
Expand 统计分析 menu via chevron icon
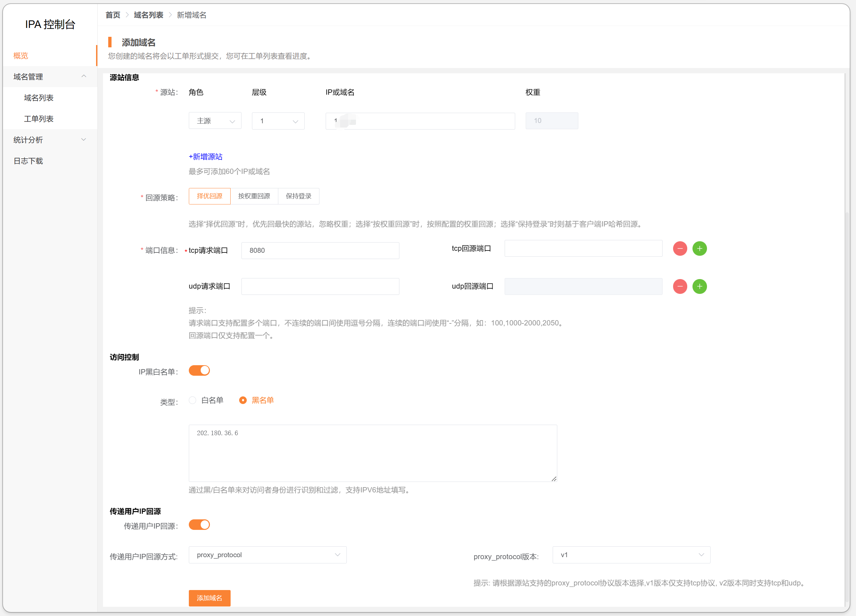[84, 140]
